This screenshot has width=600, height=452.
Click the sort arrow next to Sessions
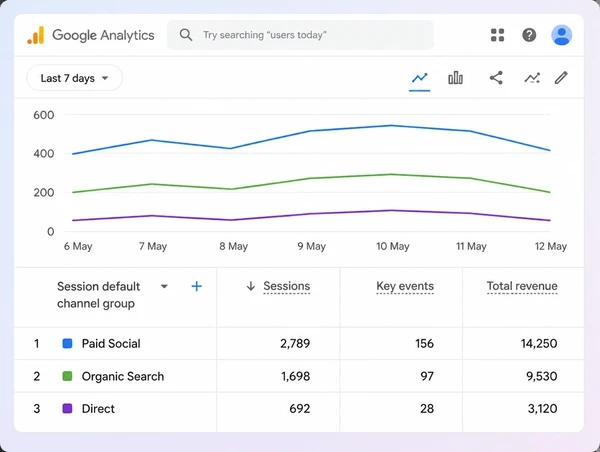point(251,286)
